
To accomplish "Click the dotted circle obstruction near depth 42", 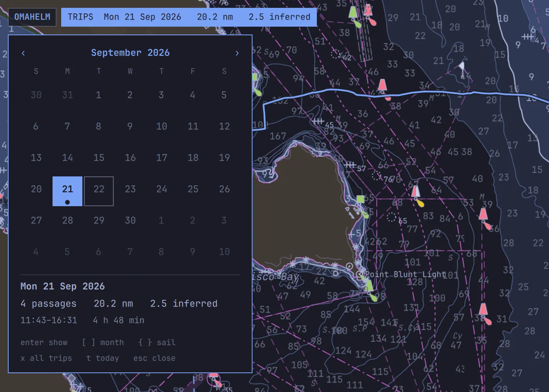I will pyautogui.click(x=335, y=54).
